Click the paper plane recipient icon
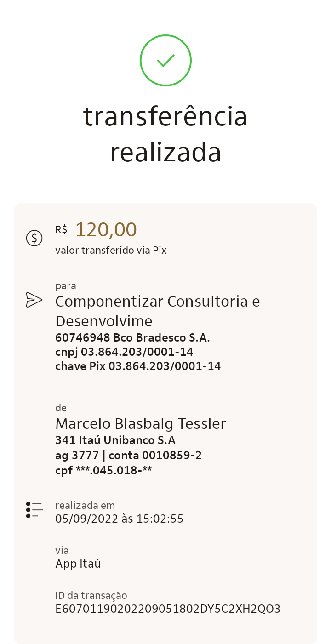The height and width of the screenshot is (644, 331). coord(34,300)
